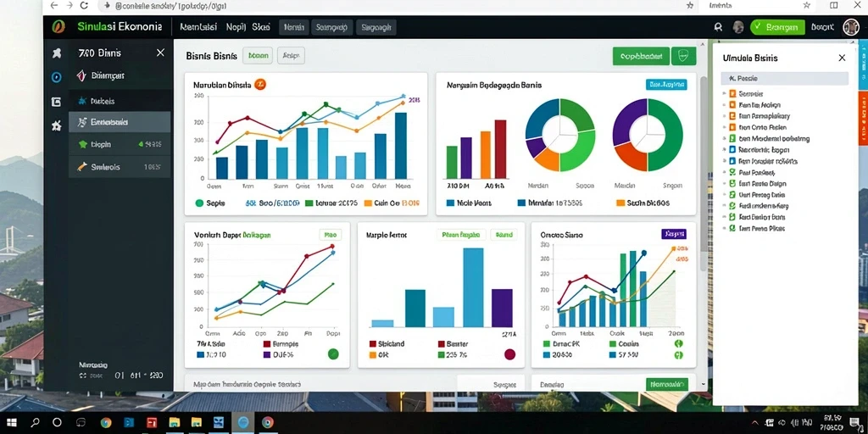Toggle the green circle legend marker labeled Sepis
The image size is (868, 434).
point(199,203)
